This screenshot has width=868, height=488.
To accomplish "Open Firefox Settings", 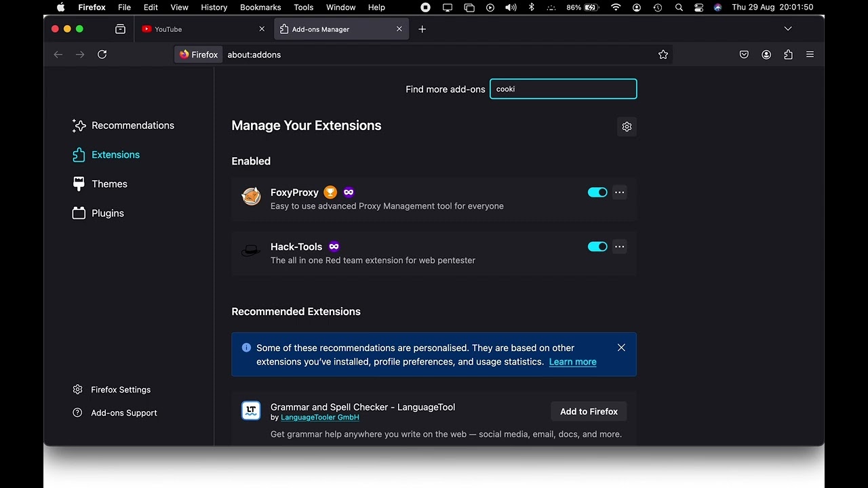I will coord(112,390).
